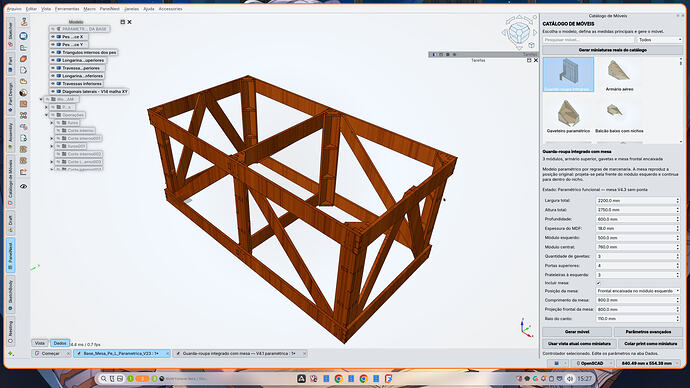
Task: Open the search icon in the dock
Action: [x=103, y=378]
